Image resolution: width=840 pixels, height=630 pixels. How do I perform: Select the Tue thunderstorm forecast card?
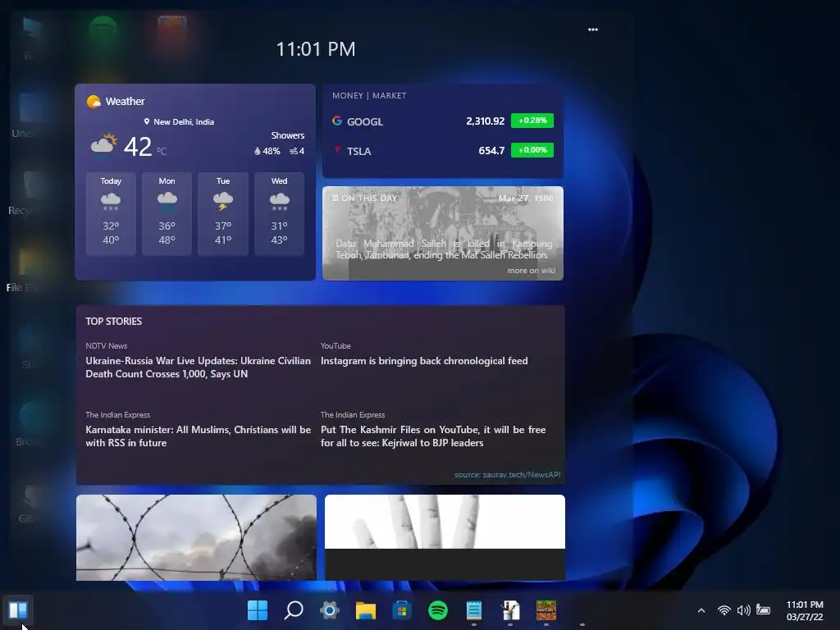click(x=223, y=213)
